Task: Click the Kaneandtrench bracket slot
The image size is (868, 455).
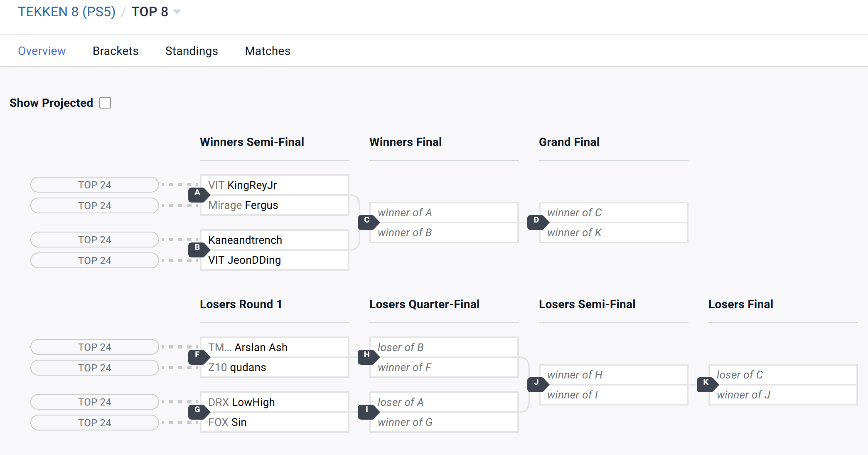Action: pos(274,240)
